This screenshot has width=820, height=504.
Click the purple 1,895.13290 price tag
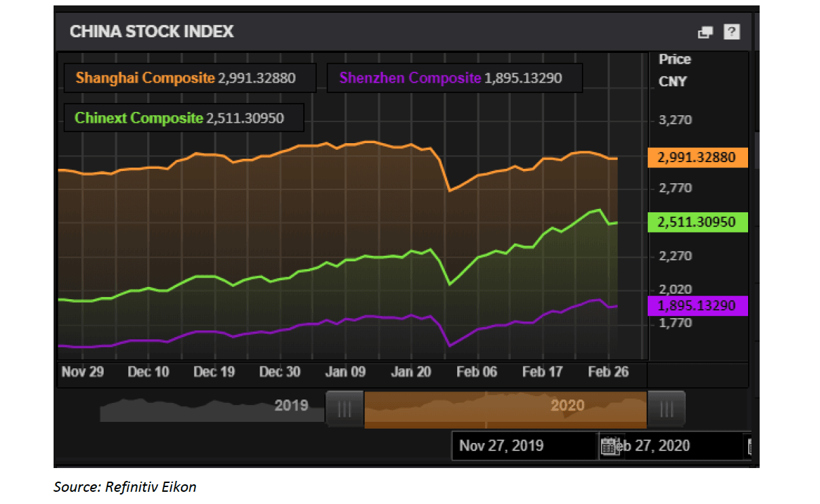697,306
